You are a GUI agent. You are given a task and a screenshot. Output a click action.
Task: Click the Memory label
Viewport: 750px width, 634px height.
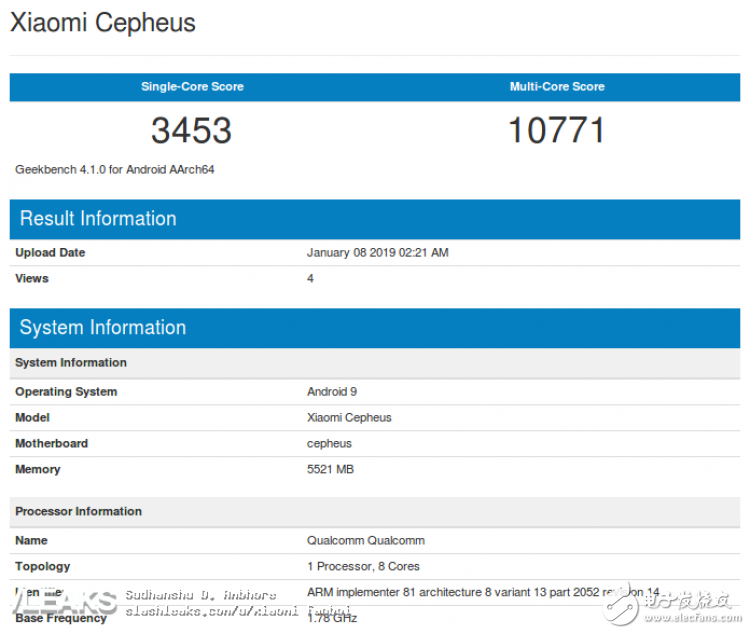point(38,469)
